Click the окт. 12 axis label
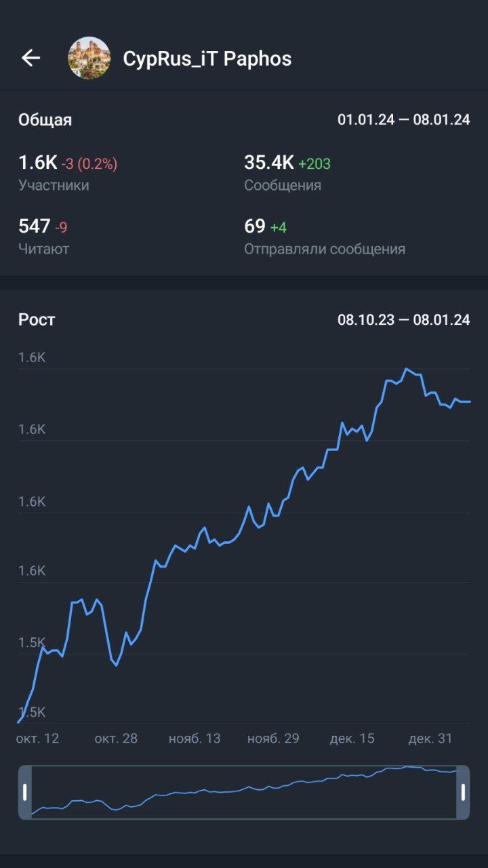The width and height of the screenshot is (488, 868). coord(38,738)
